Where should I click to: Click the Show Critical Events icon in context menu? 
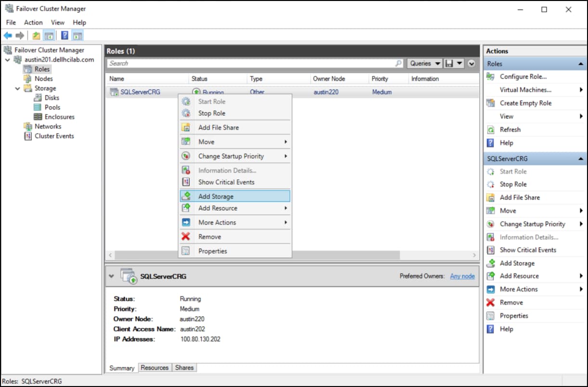click(x=186, y=182)
